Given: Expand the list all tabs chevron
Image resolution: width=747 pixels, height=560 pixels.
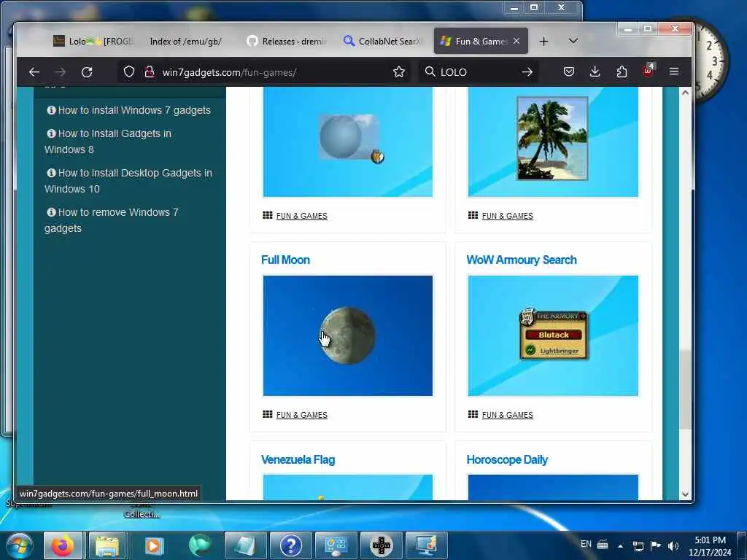Looking at the screenshot, I should click(x=573, y=41).
